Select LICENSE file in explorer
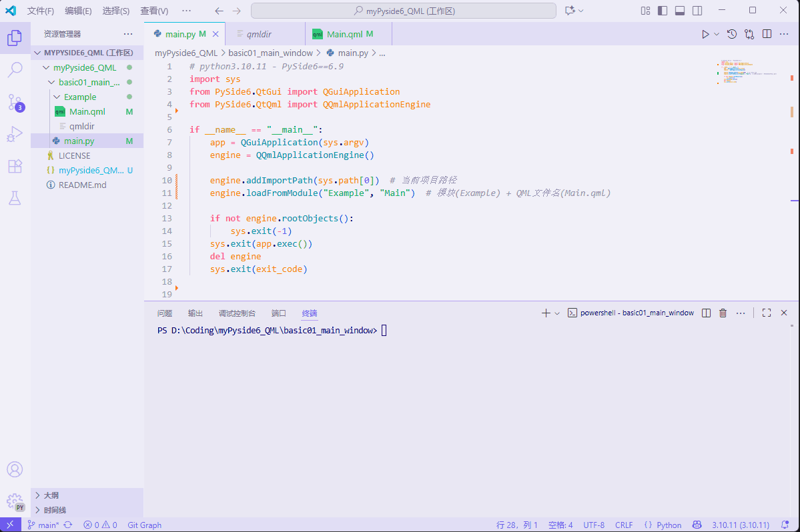The image size is (800, 532). [87, 155]
